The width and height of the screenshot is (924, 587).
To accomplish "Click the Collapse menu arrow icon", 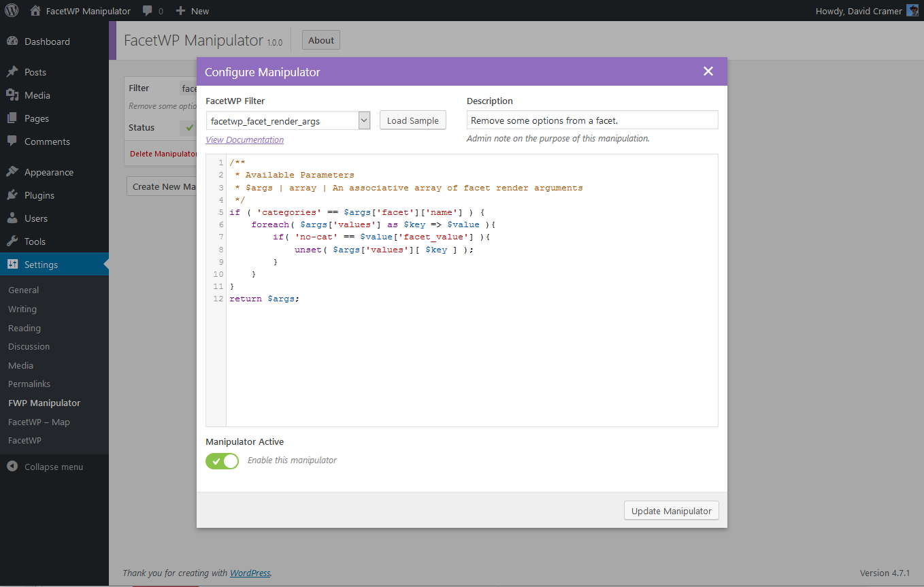I will pos(12,467).
